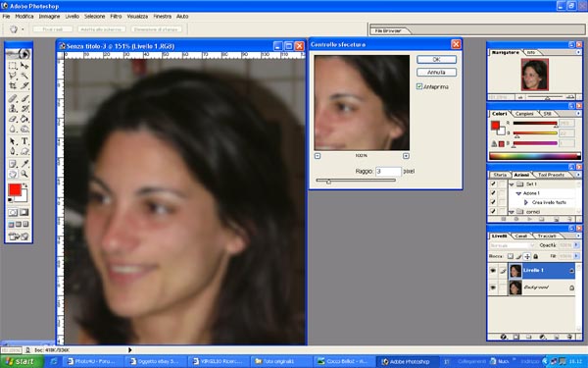Click the Annulla button
588x368 pixels.
click(x=436, y=72)
